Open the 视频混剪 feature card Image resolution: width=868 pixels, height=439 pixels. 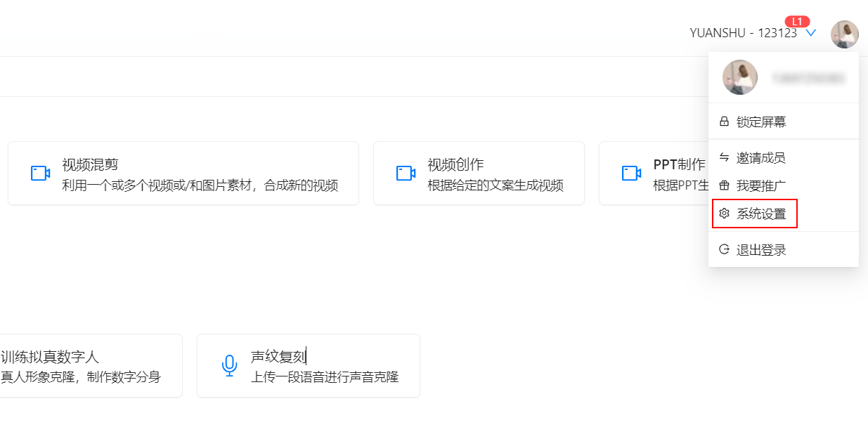click(x=183, y=173)
